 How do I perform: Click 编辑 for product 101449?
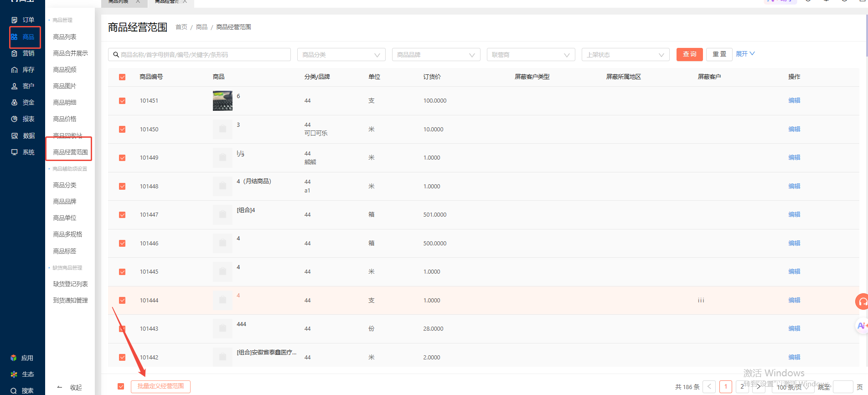coord(794,157)
